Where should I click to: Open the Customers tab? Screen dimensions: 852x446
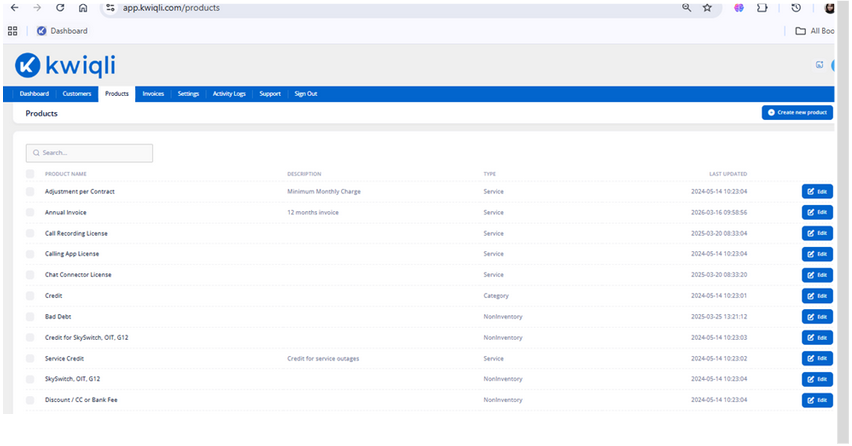point(77,94)
